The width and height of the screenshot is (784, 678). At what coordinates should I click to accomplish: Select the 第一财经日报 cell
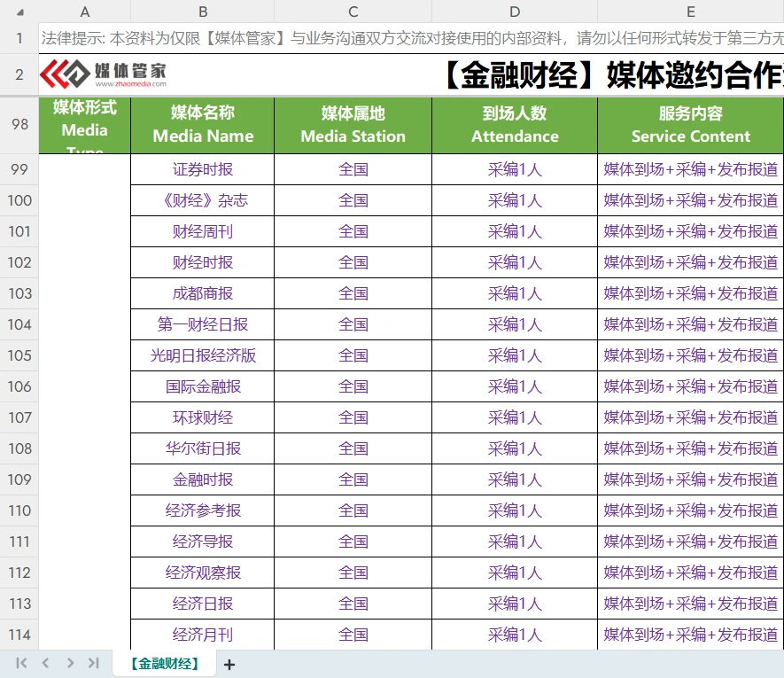coord(203,324)
